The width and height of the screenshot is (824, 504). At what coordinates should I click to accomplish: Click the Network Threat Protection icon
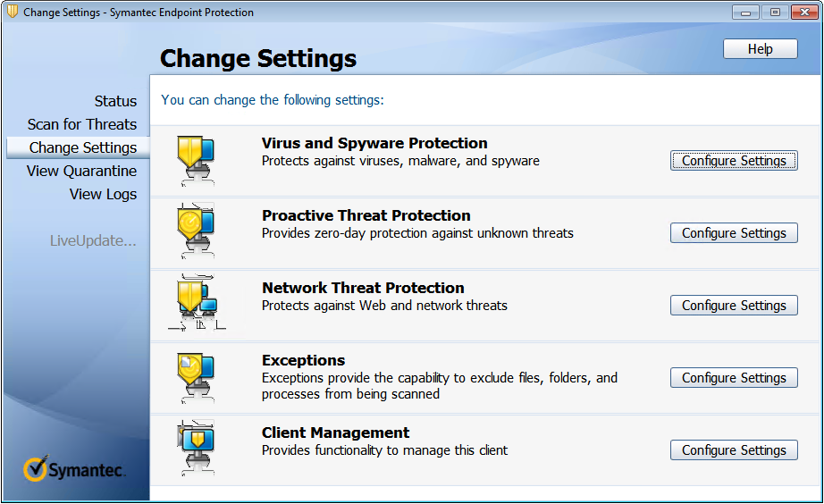195,303
